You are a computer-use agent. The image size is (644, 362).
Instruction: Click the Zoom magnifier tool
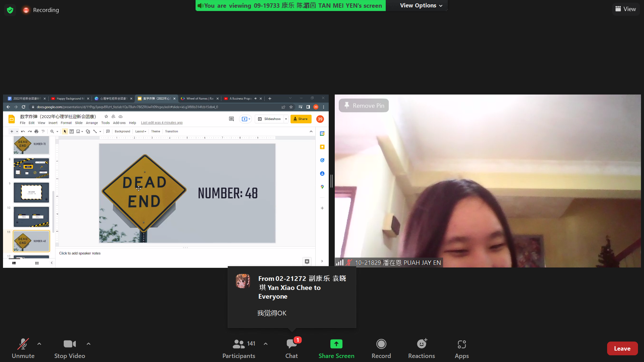(x=52, y=131)
